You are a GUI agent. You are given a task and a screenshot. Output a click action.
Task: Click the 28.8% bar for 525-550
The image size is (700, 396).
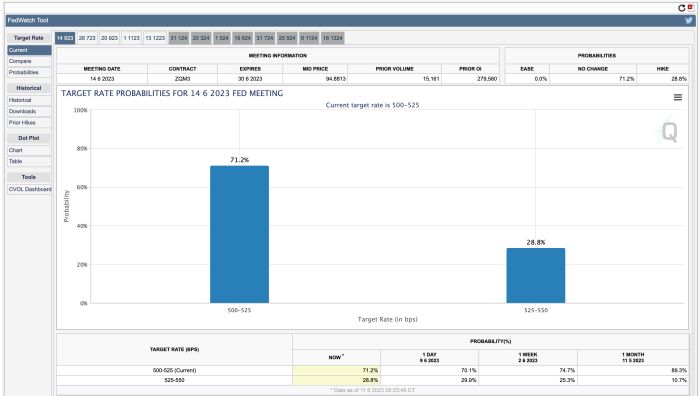tap(536, 275)
